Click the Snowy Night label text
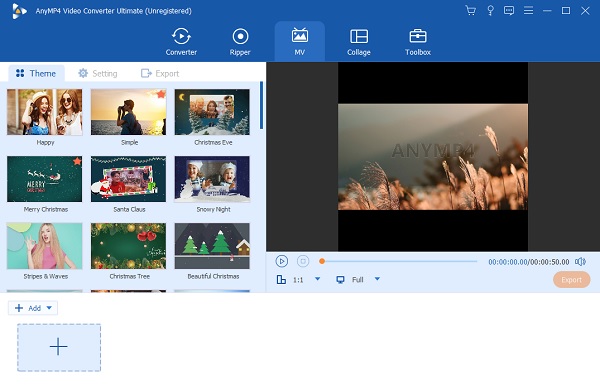600x390 pixels. click(213, 209)
